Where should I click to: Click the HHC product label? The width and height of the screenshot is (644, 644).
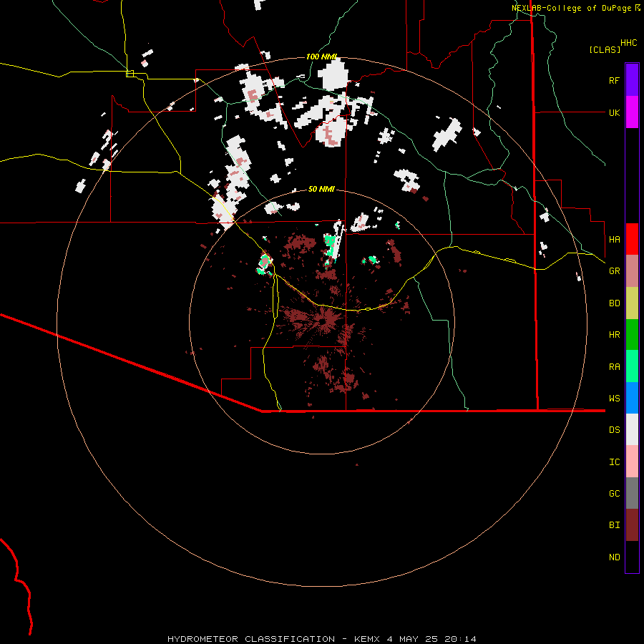pos(628,43)
